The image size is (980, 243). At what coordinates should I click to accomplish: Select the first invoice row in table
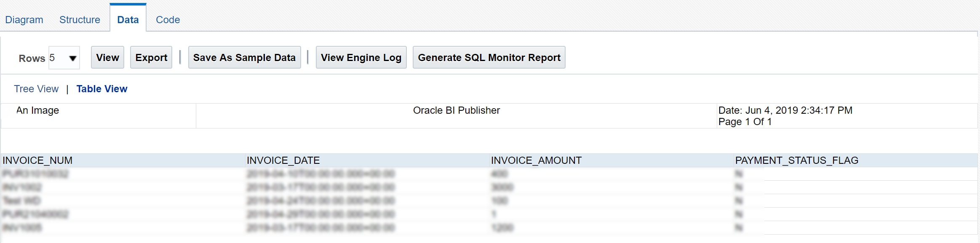pyautogui.click(x=35, y=174)
